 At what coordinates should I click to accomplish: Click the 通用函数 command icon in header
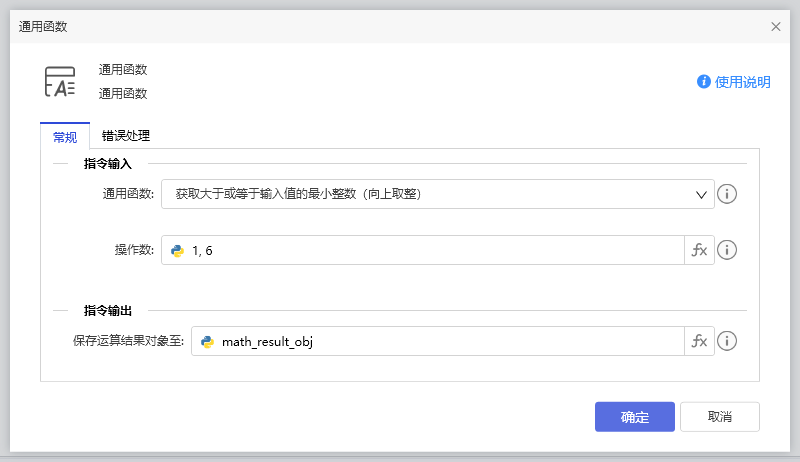pos(60,82)
